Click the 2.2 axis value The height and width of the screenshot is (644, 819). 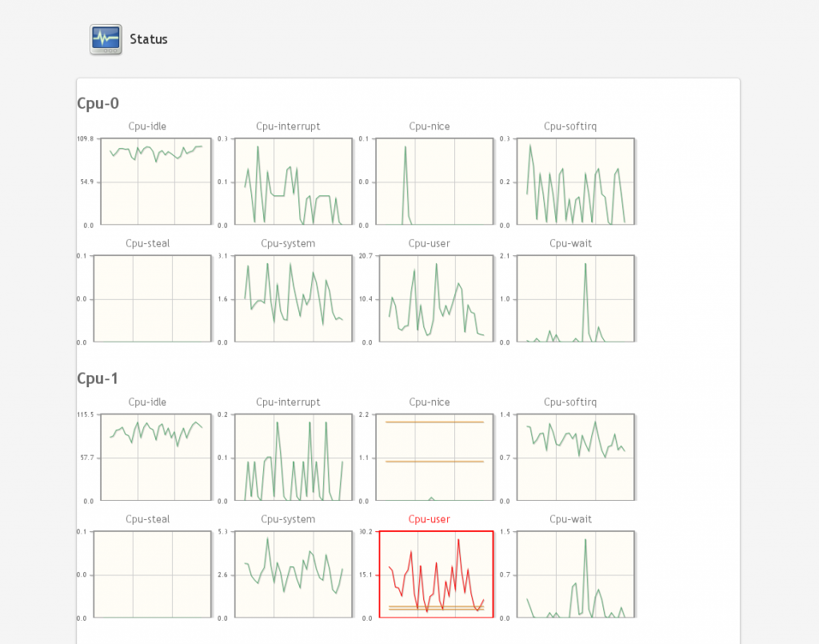[364, 414]
